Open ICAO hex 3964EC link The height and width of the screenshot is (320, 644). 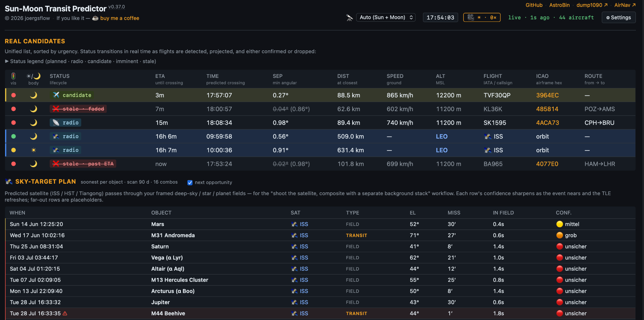547,95
